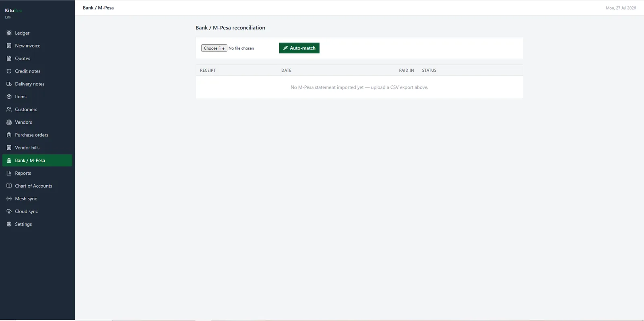Image resolution: width=644 pixels, height=321 pixels.
Task: Click the Delivery notes truck icon
Action: 9,84
